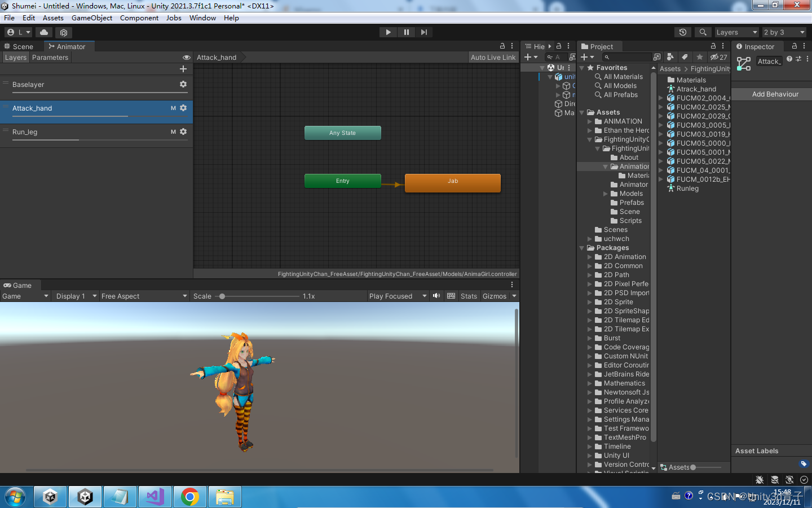The height and width of the screenshot is (508, 812).
Task: Open the Window menu
Action: point(202,18)
